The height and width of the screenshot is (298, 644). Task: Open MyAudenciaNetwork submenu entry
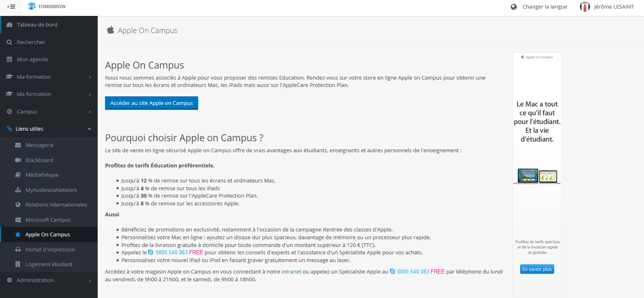coord(49,190)
